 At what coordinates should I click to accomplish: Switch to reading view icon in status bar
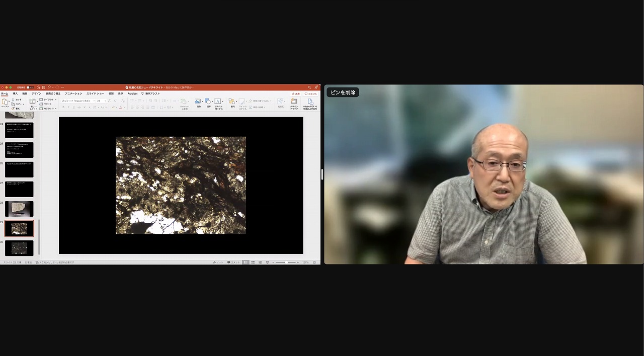click(260, 262)
